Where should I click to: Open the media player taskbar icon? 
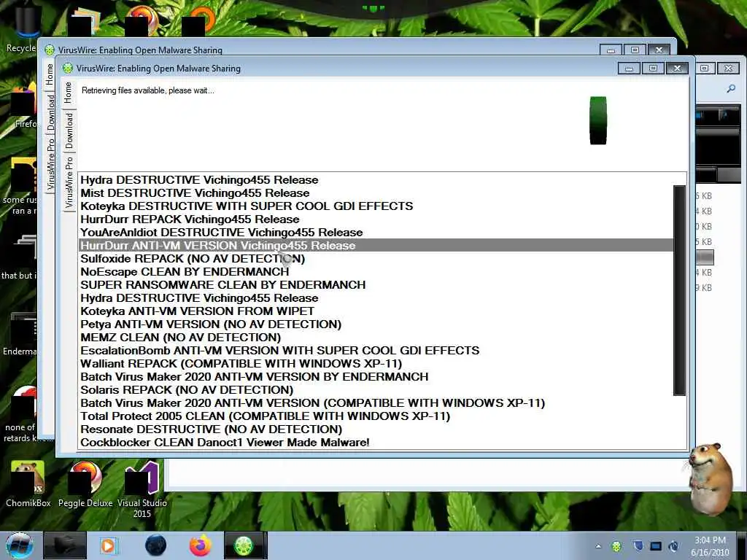[x=109, y=545]
